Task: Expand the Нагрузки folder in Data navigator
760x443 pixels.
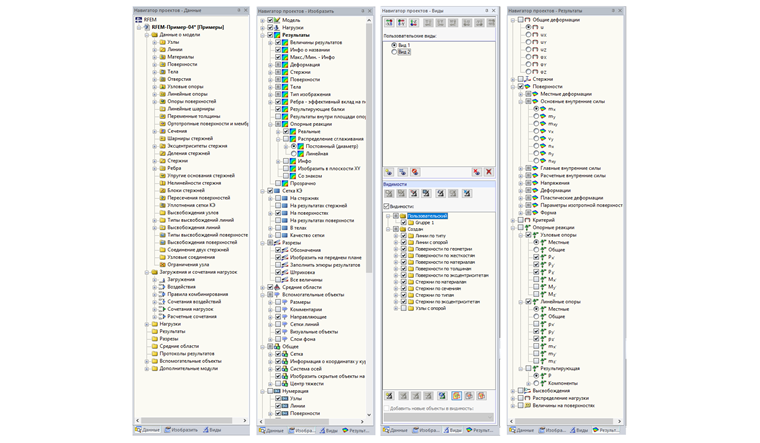Action: (x=147, y=324)
